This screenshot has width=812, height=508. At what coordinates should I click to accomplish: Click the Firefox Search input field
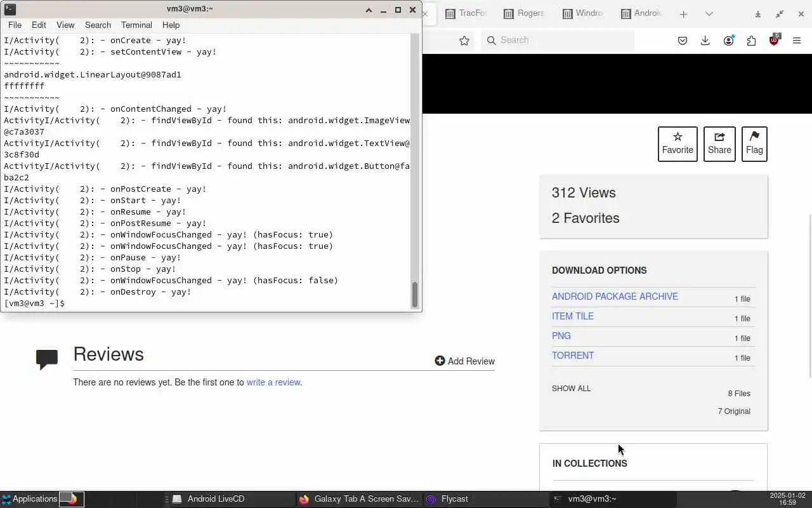pos(558,40)
